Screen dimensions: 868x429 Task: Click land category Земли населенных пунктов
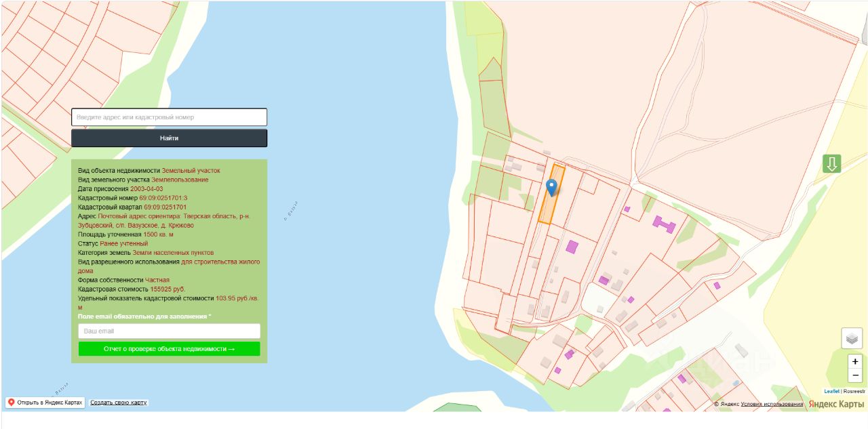point(173,253)
